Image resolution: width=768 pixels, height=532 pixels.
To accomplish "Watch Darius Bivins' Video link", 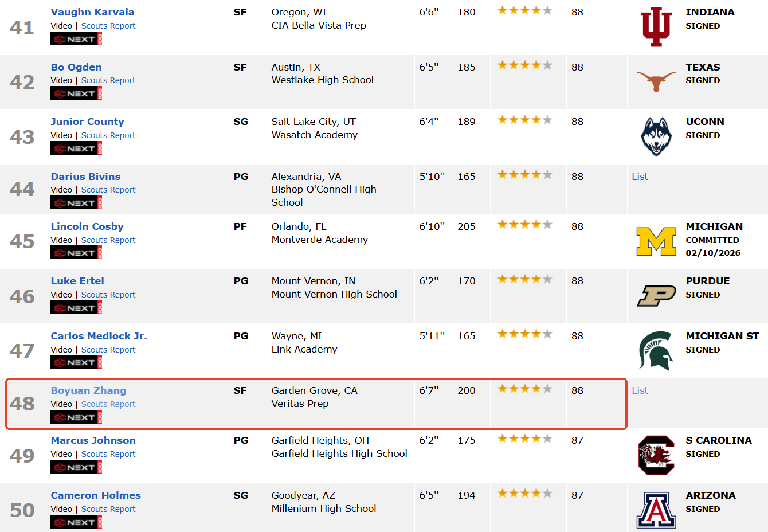I will coord(61,190).
